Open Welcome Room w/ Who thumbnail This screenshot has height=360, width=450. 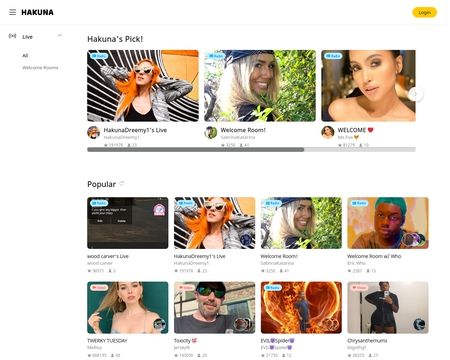point(388,223)
